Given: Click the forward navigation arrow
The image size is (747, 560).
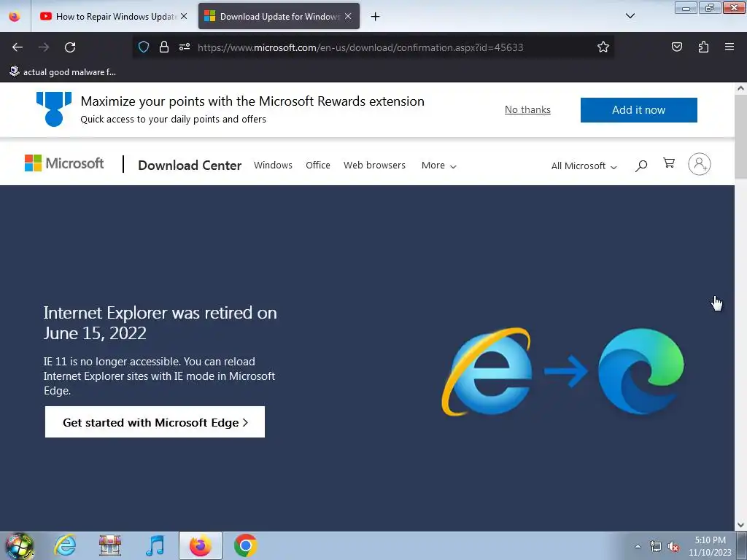Looking at the screenshot, I should (44, 47).
